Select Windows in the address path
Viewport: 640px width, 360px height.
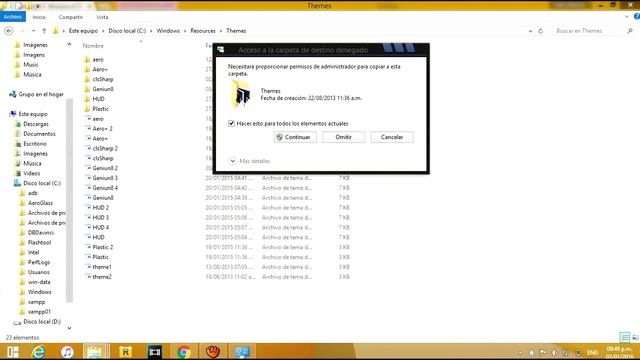168,31
